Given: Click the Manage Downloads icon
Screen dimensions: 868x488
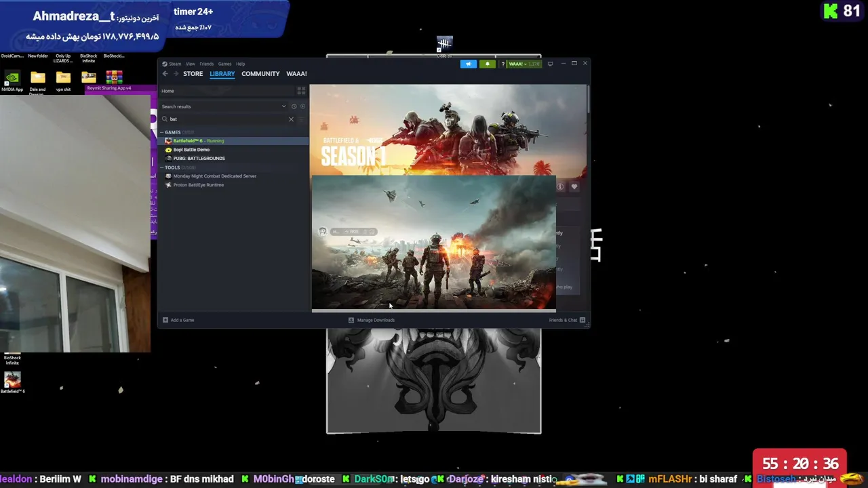Looking at the screenshot, I should pyautogui.click(x=351, y=320).
